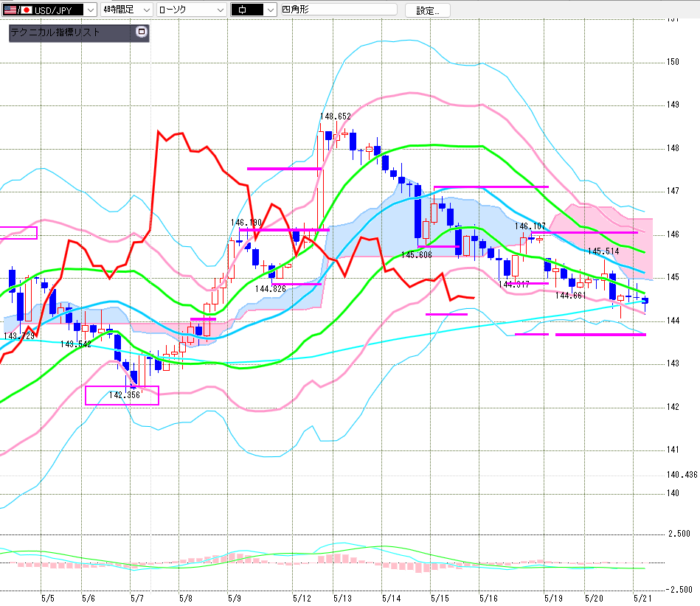Click the 5/7 date axis label

[137, 598]
